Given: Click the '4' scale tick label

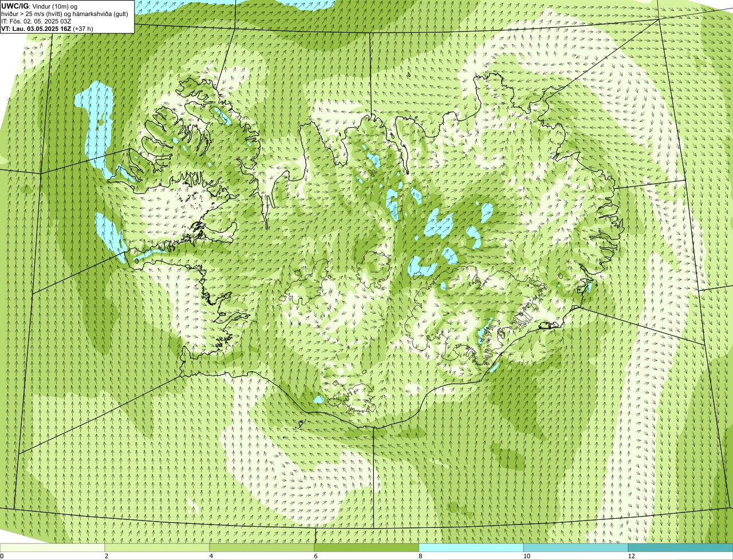Looking at the screenshot, I should point(211,556).
